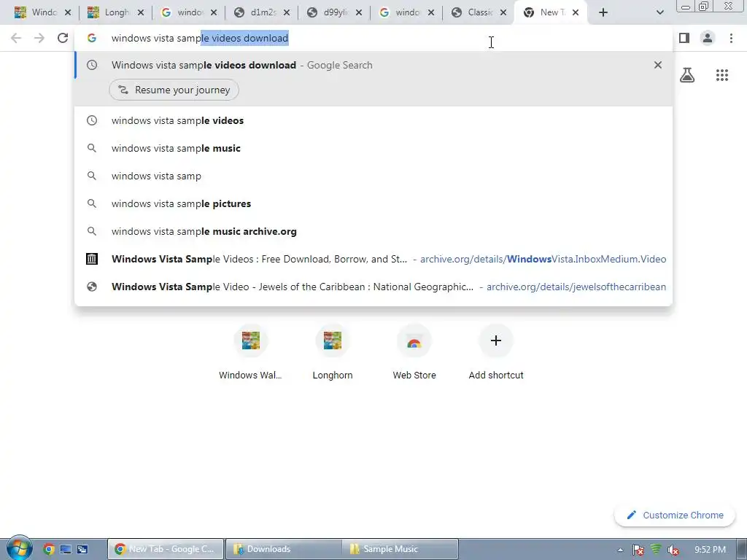The height and width of the screenshot is (560, 747).
Task: Close the 'd1m2s' tab
Action: click(x=286, y=12)
